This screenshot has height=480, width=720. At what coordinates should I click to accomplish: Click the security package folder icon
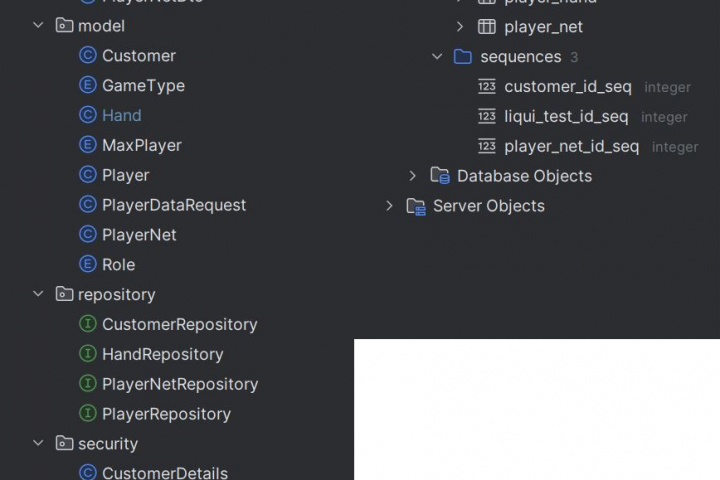click(x=64, y=443)
